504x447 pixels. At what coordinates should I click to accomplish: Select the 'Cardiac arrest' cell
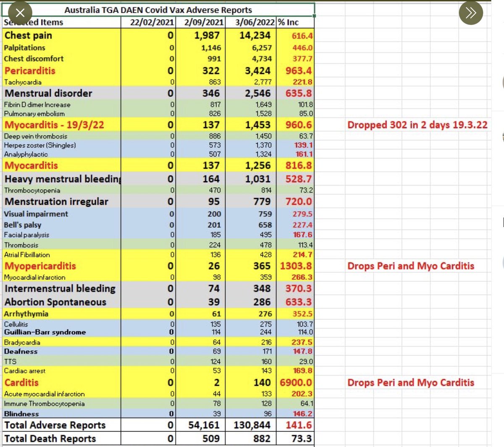coord(25,371)
